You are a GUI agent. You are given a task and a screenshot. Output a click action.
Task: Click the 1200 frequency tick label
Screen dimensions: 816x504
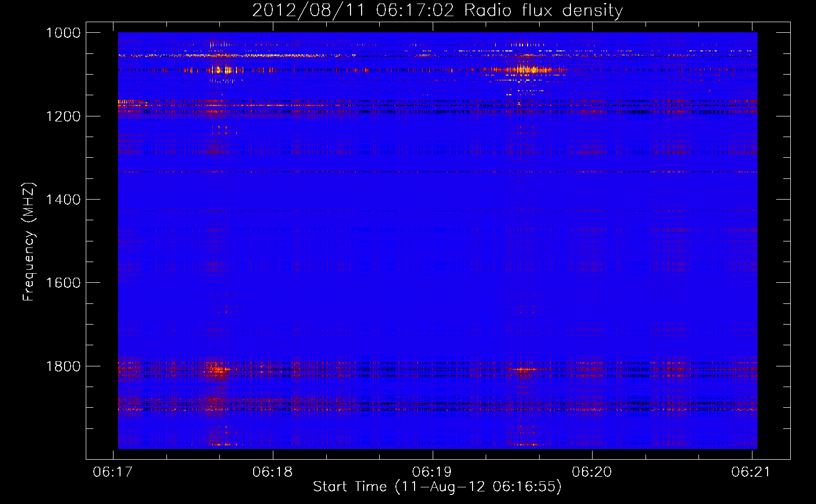[63, 116]
